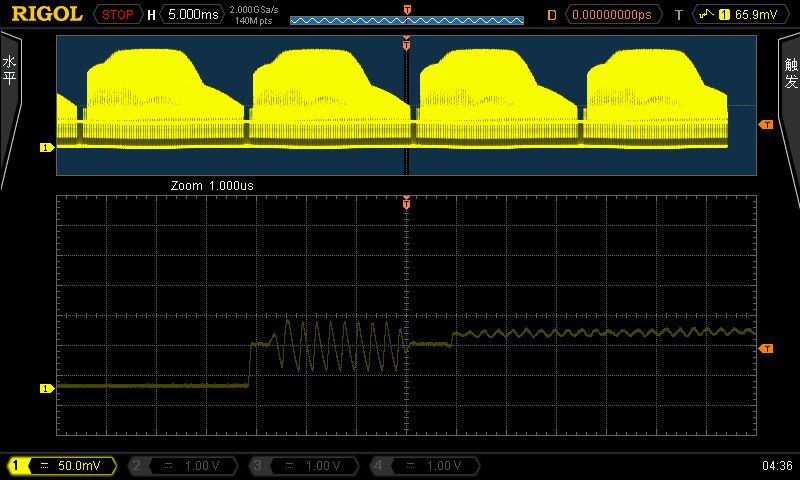Click the D delay icon

click(551, 15)
